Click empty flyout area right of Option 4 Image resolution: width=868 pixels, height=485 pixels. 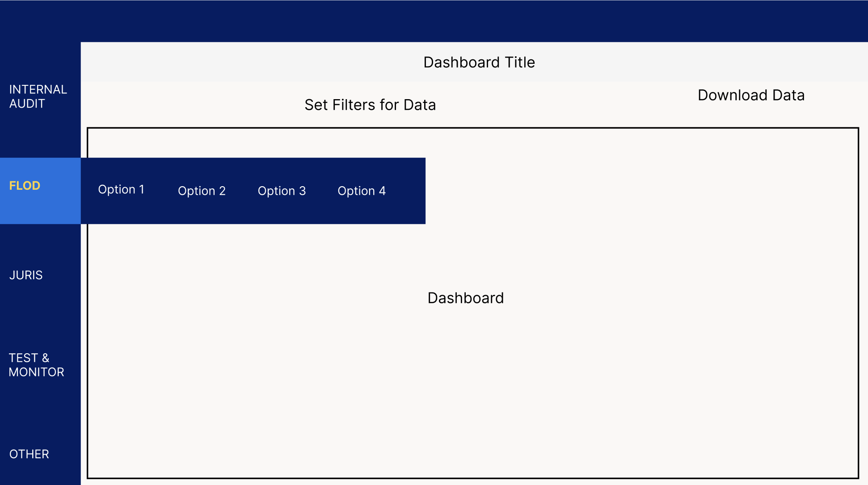coord(407,191)
